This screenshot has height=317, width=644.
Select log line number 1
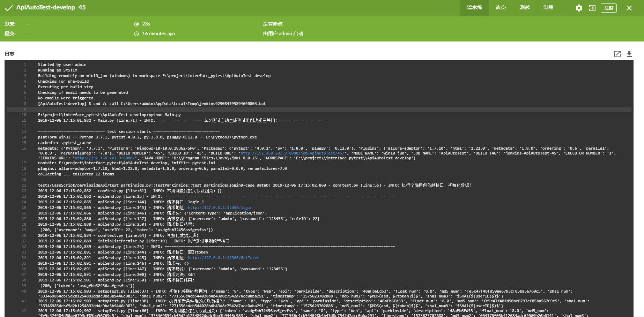point(25,65)
